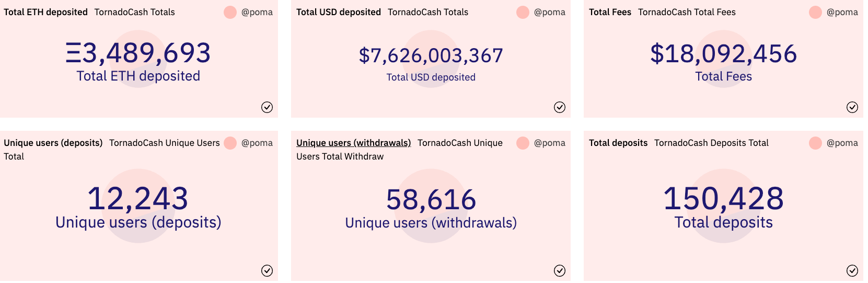Click the $7,626,003,367 counter value
This screenshot has height=283, width=868.
[x=431, y=55]
